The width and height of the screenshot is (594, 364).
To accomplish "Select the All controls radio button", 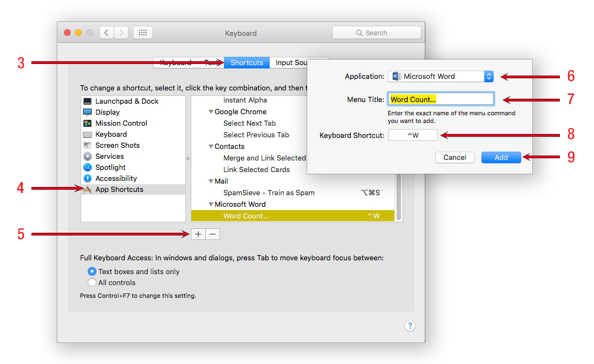I will (x=92, y=282).
